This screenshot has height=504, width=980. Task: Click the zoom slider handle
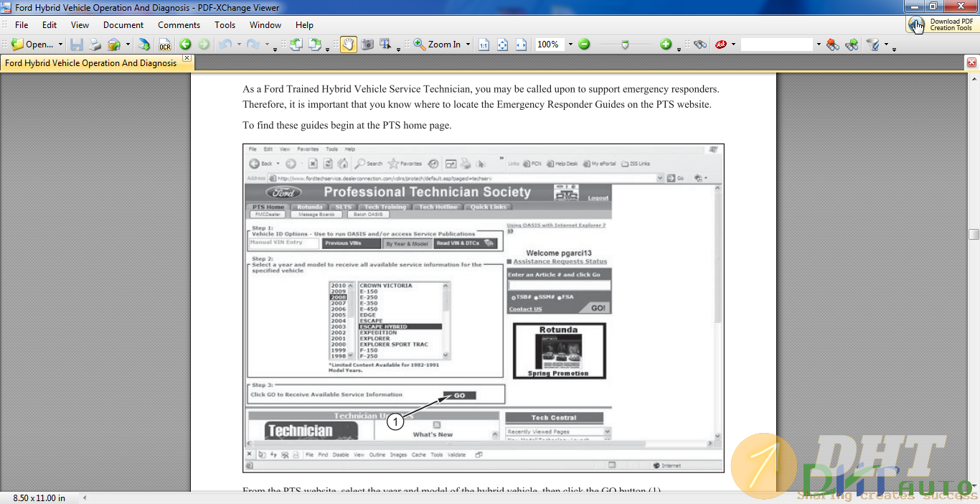click(x=625, y=45)
